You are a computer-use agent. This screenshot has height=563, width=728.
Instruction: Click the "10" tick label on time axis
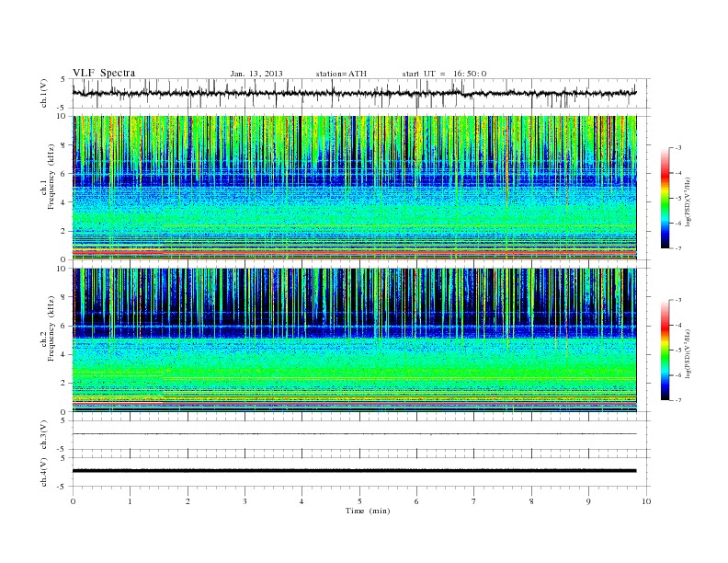[646, 501]
